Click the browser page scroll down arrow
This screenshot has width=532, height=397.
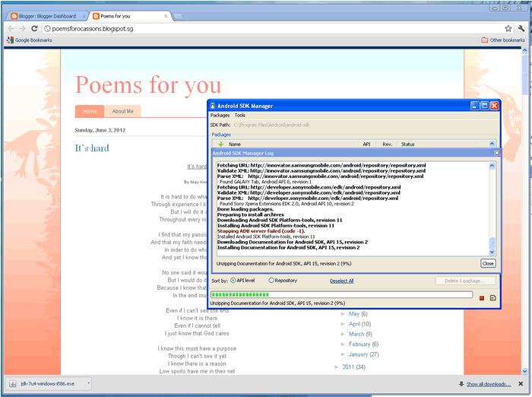[x=524, y=372]
